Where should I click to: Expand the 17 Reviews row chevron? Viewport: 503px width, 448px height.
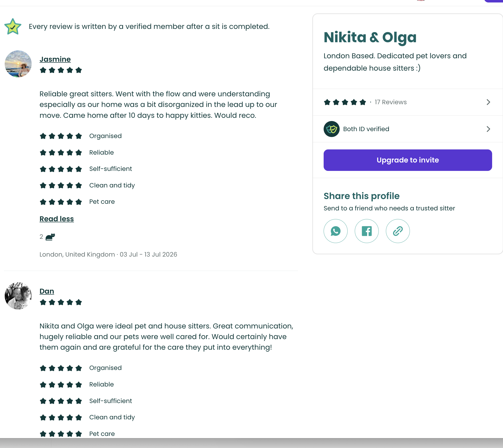point(488,102)
